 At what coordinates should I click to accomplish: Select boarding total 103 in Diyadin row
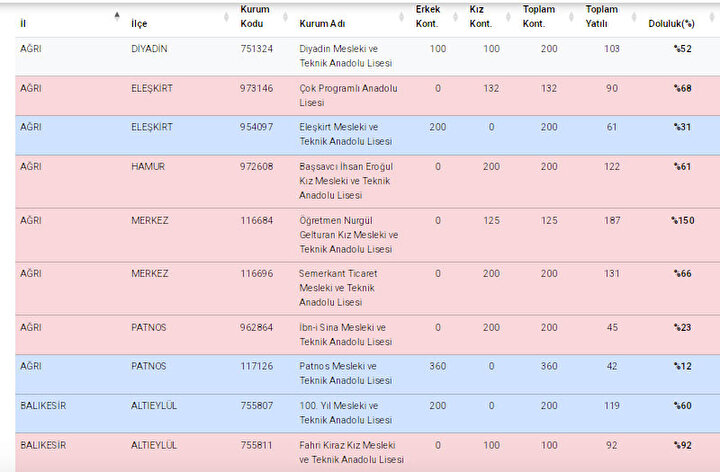pyautogui.click(x=612, y=49)
